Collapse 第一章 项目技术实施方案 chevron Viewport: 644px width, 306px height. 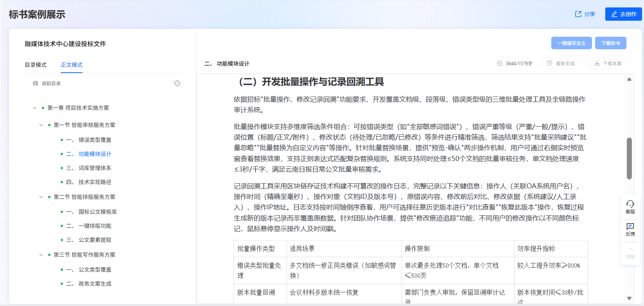[35, 108]
